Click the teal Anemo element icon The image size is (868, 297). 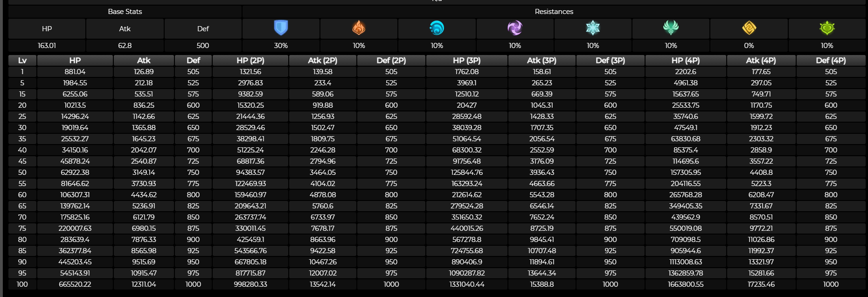(671, 28)
